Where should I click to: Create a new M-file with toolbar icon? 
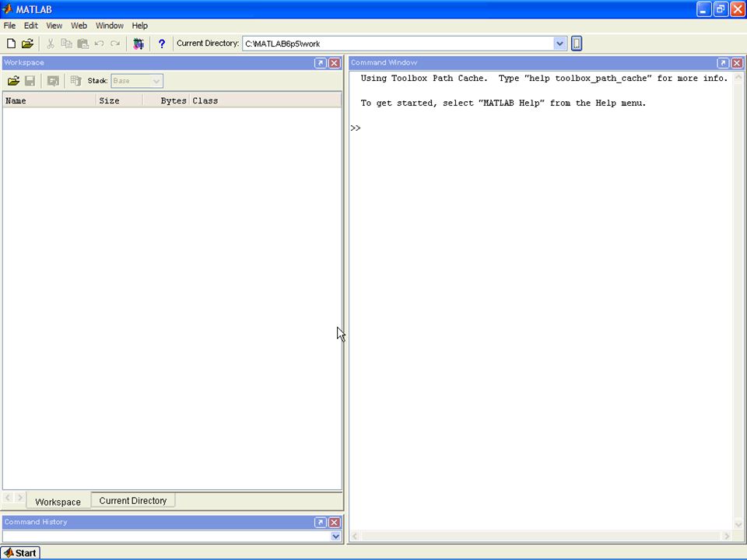(11, 44)
